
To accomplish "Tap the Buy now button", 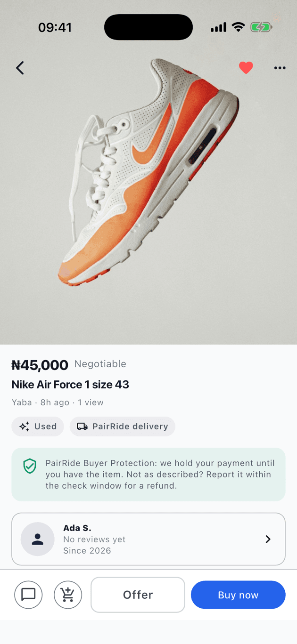I will (238, 595).
